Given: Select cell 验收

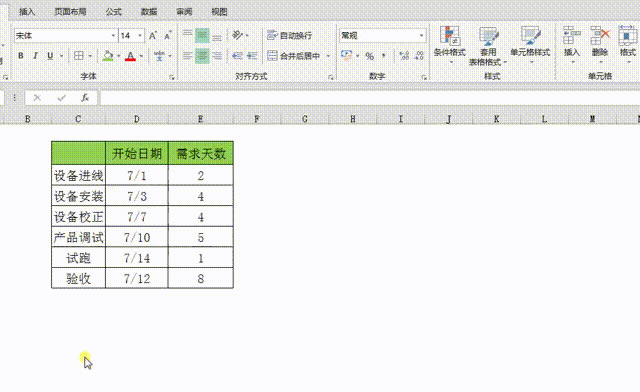Looking at the screenshot, I should 78,278.
